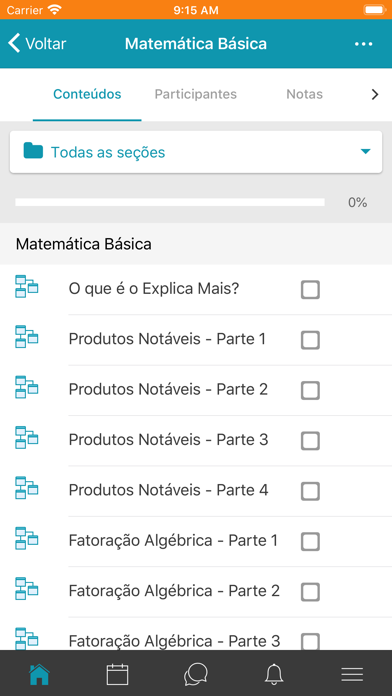Open Produtos Notáveis - Parte 3 lesson

coord(168,440)
